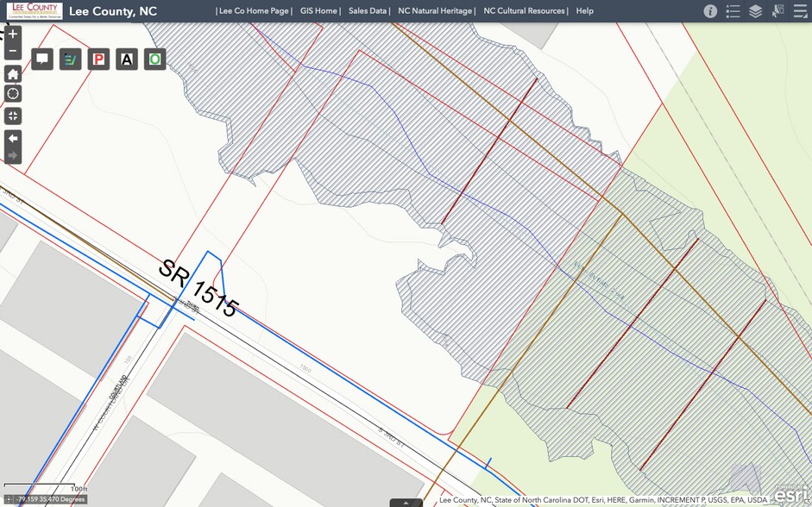This screenshot has width=812, height=507.
Task: Find my location on the map
Action: coord(13,94)
